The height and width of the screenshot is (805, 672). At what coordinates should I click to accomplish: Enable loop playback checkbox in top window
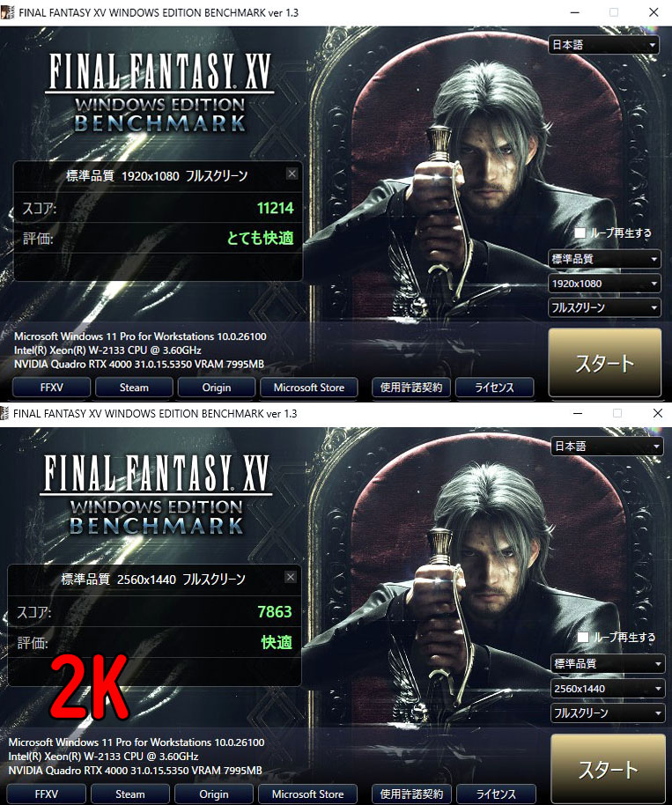tap(580, 233)
